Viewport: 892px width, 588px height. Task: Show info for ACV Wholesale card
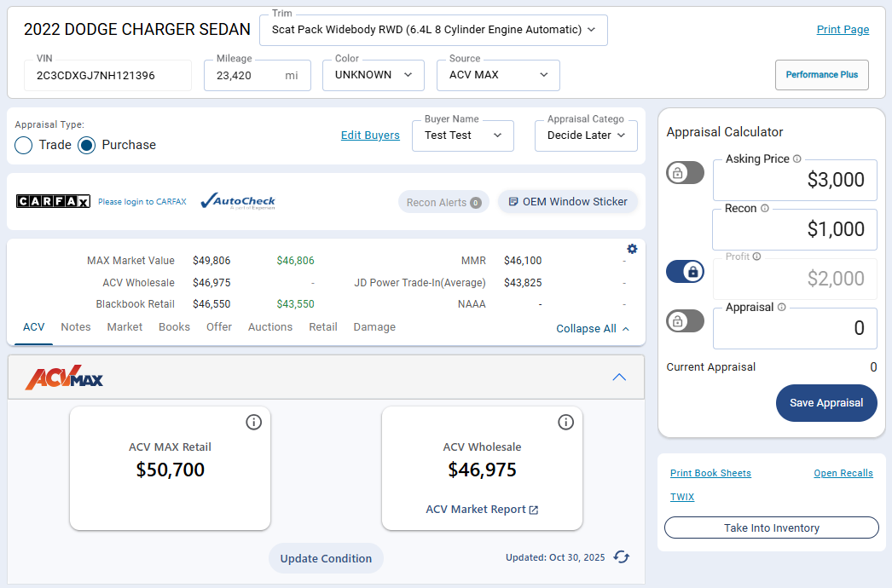[x=565, y=422]
